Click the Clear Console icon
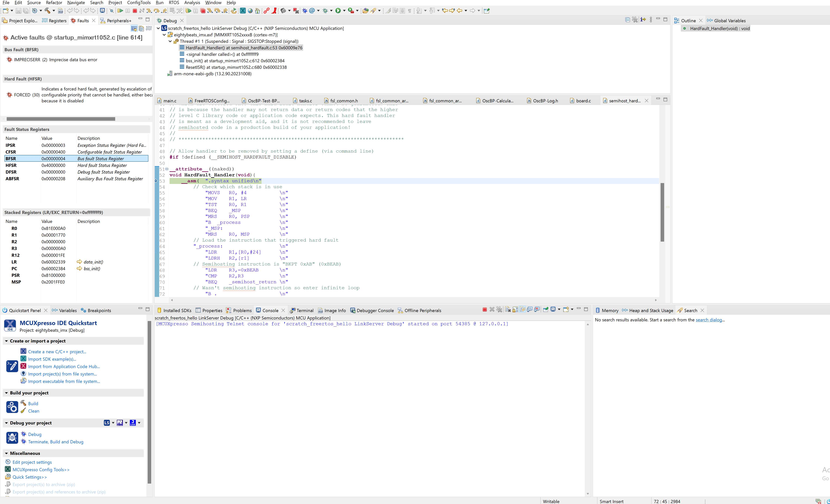830x504 pixels. pyautogui.click(x=508, y=310)
